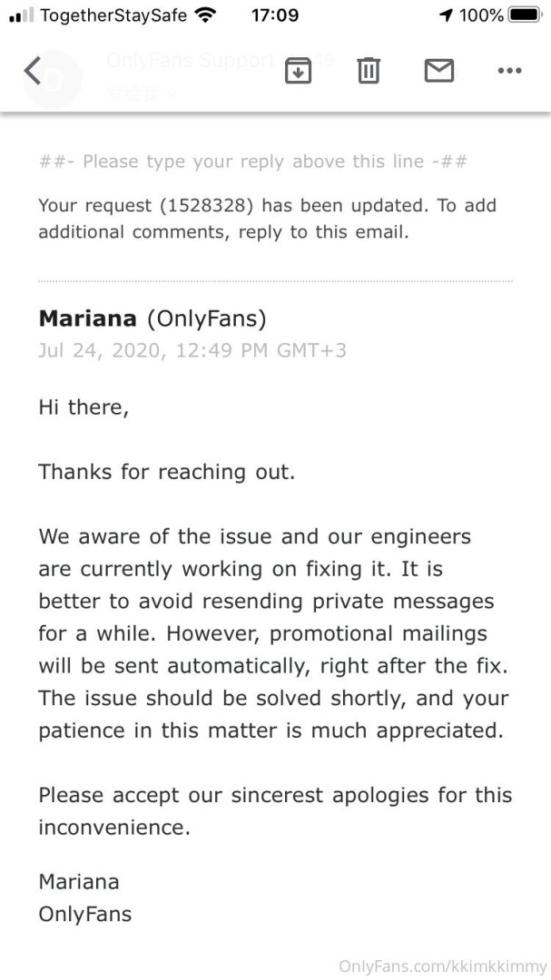Tap the 'Please accept our sincerest apologies' sentence

click(275, 796)
